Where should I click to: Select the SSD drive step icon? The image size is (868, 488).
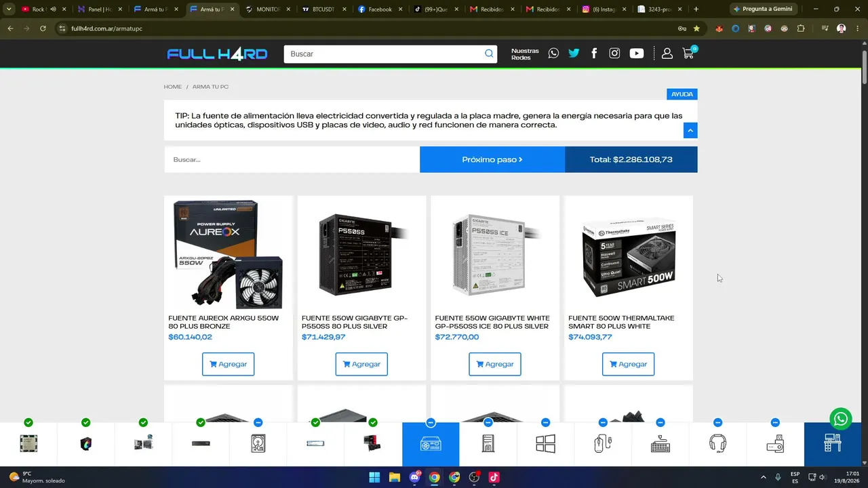coord(315,444)
